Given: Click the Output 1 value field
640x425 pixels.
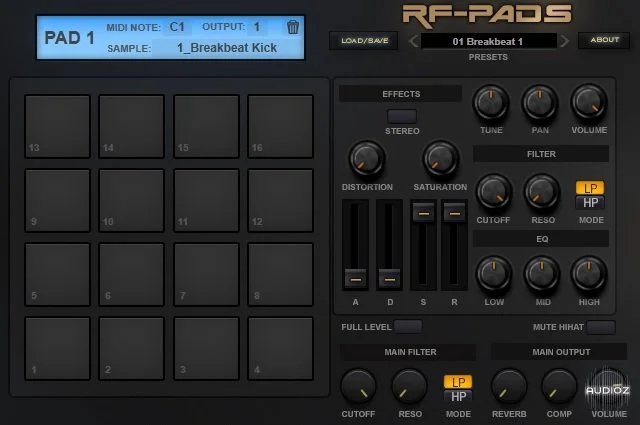Looking at the screenshot, I should click(257, 27).
